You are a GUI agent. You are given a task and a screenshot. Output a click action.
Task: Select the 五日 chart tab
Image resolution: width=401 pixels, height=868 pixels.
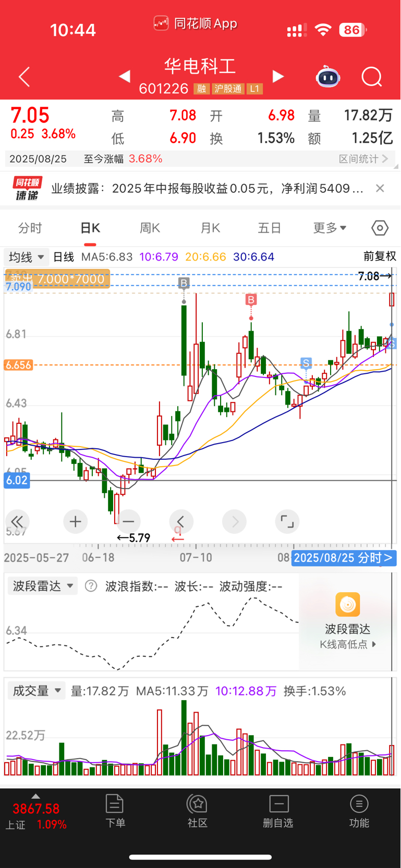(x=270, y=228)
